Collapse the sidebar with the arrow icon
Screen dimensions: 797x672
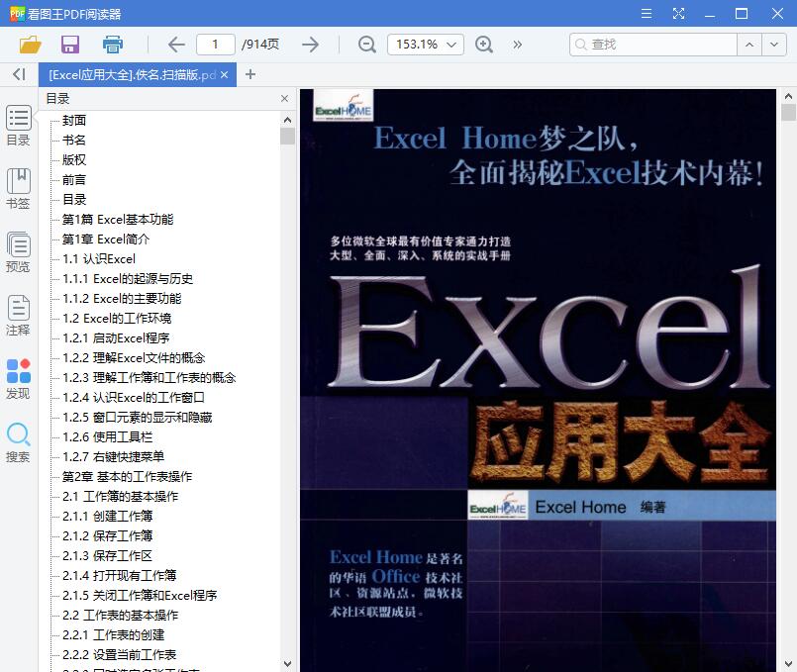click(x=19, y=74)
